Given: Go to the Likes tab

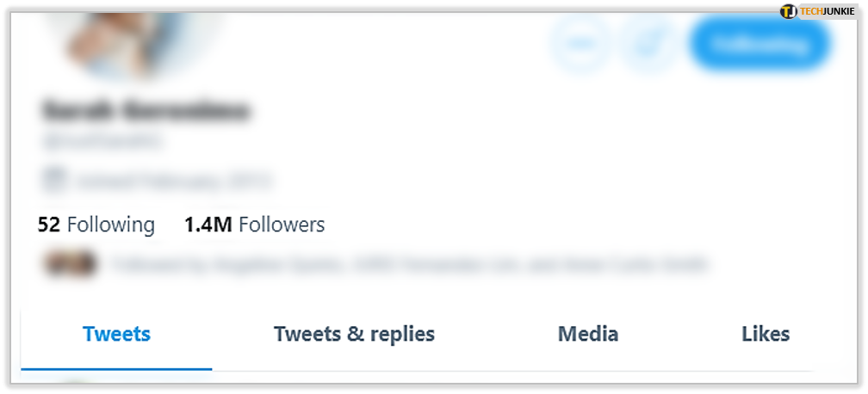Looking at the screenshot, I should (x=766, y=335).
